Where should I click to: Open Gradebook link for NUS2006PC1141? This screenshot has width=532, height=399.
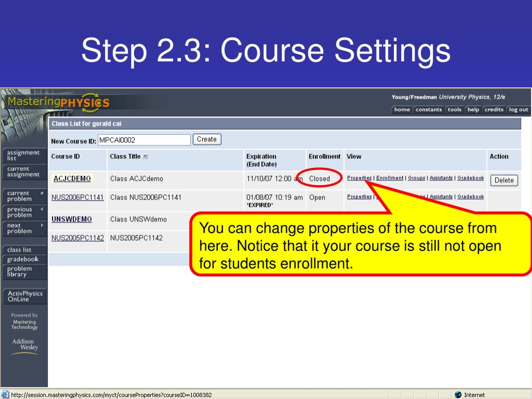[x=470, y=197]
